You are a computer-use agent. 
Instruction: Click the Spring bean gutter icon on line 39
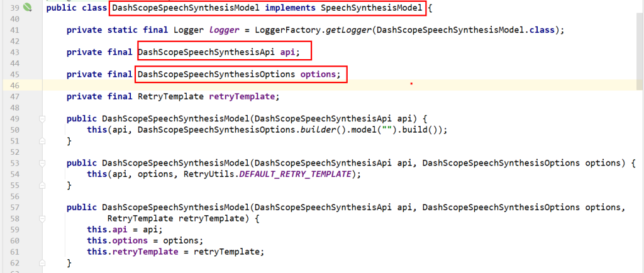point(27,8)
